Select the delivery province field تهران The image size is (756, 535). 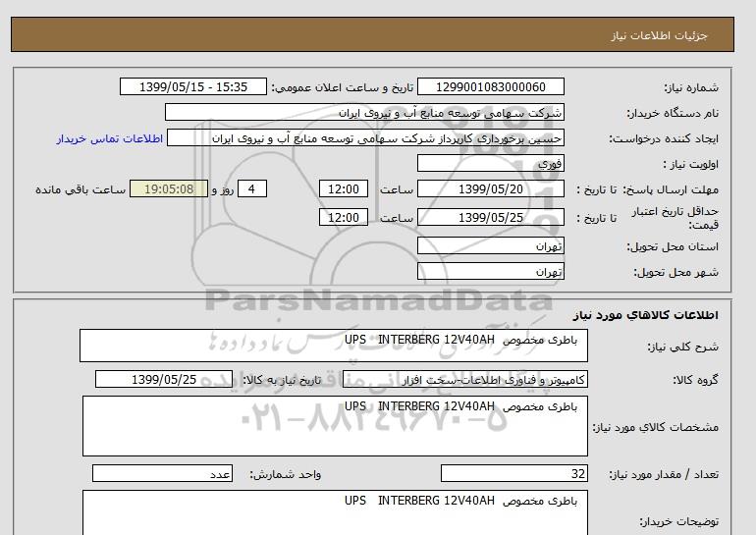tap(490, 245)
